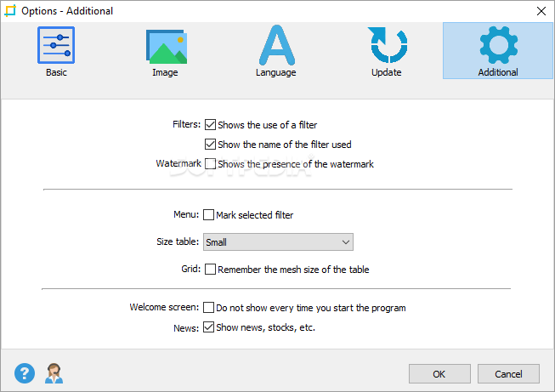Open help via blue question mark icon
Image resolution: width=555 pixels, height=392 pixels.
(25, 373)
